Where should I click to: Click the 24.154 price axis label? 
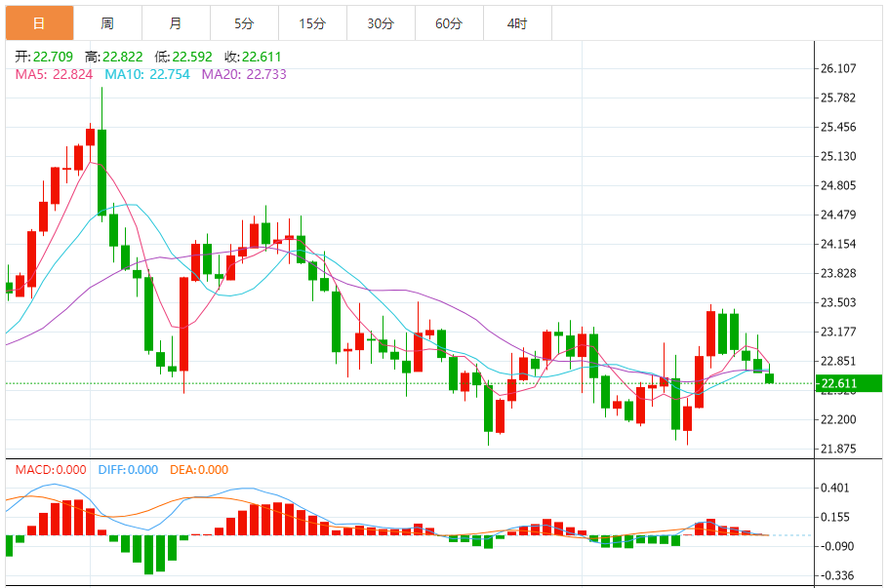tap(839, 244)
